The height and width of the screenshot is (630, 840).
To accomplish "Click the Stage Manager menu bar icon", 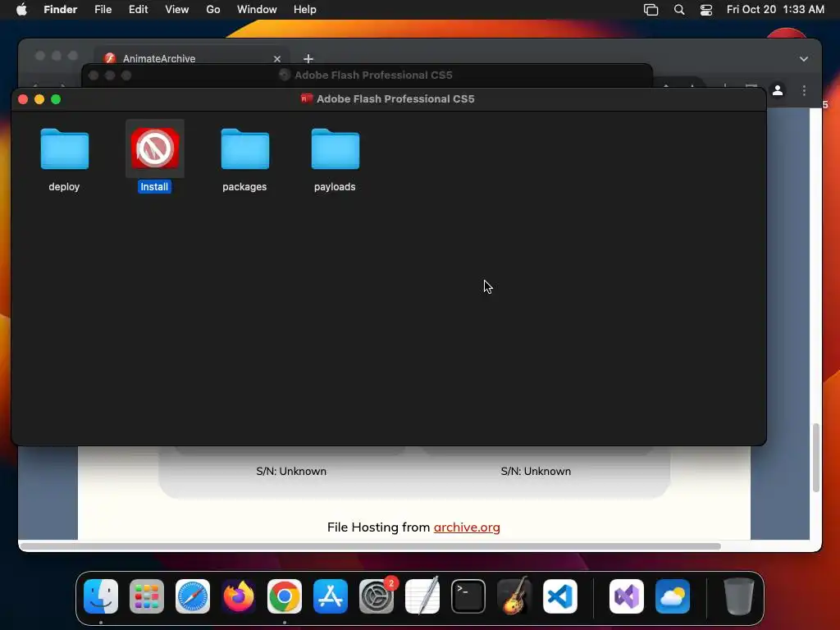I will click(651, 10).
